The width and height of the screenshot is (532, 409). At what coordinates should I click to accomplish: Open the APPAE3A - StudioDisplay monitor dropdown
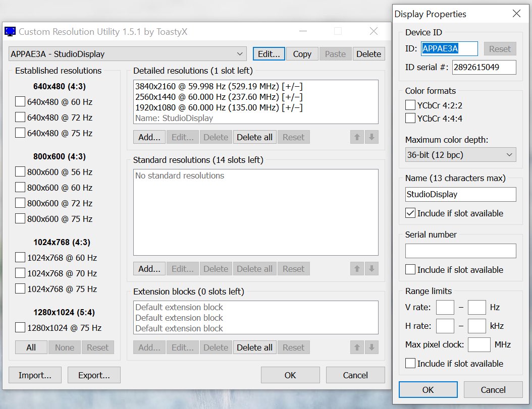click(128, 54)
